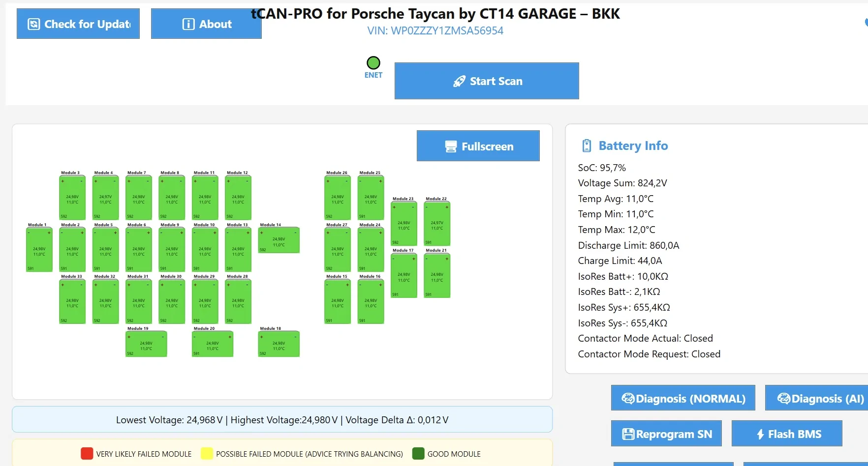The height and width of the screenshot is (466, 868).
Task: Select battery Module 16
Action: [371, 301]
